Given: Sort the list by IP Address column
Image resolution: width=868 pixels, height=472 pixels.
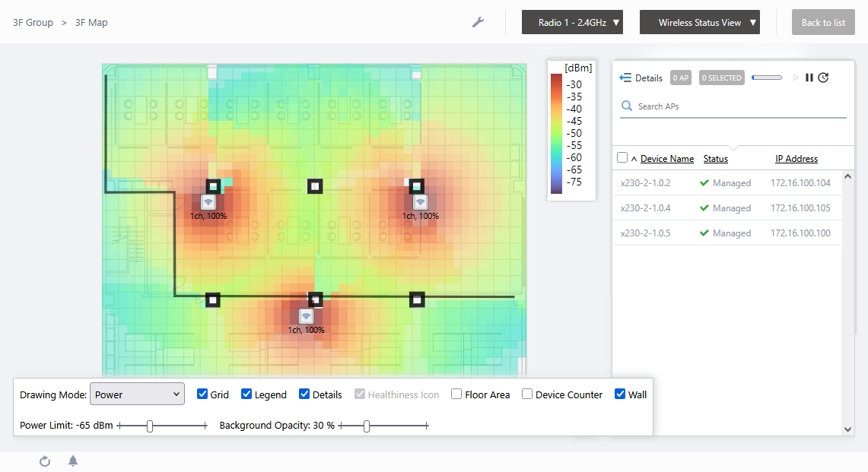Looking at the screenshot, I should click(796, 159).
